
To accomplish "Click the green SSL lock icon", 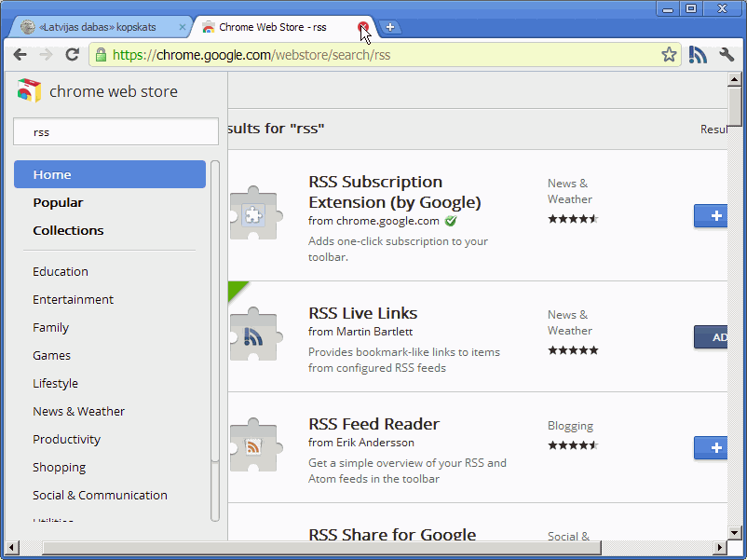I will coord(101,55).
